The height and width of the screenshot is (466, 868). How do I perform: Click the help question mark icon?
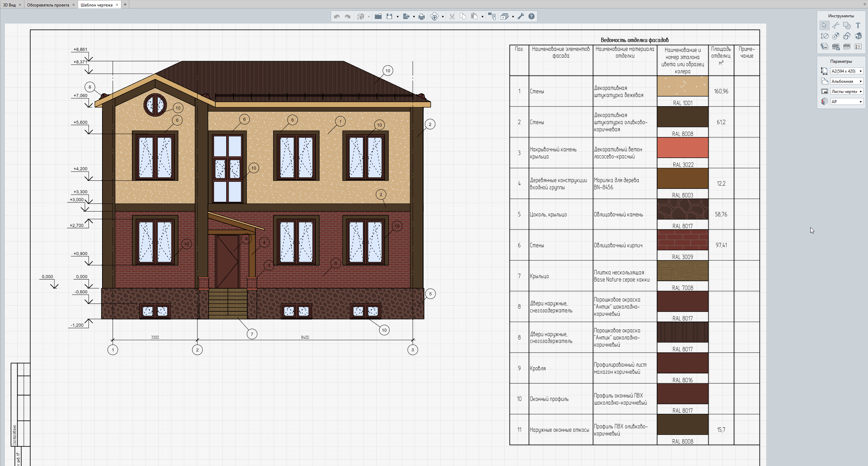(532, 16)
